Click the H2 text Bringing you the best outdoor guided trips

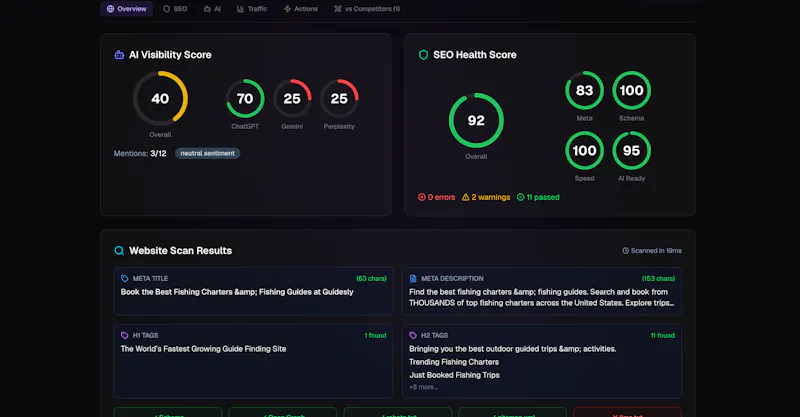[512, 349]
